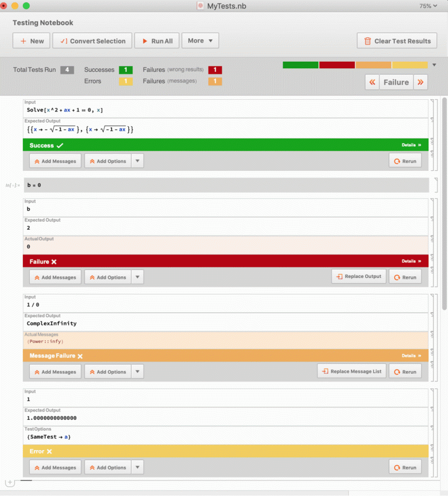Screen dimensions: 448x496
Task: Open the 75% zoom menu in the title bar
Action: point(428,6)
